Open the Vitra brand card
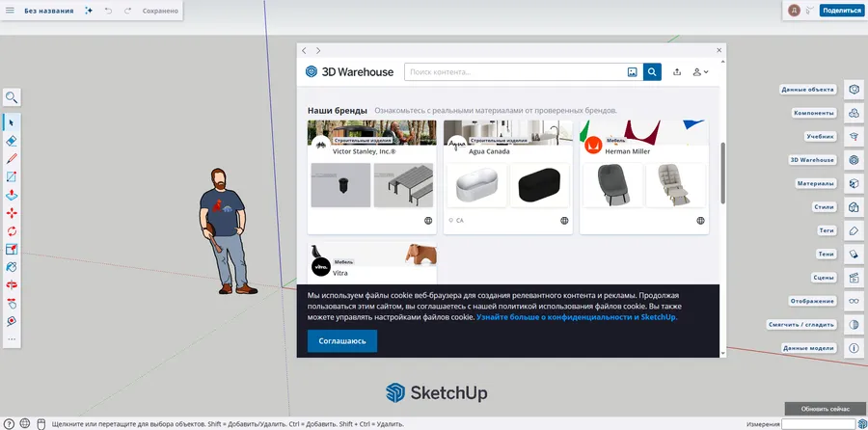Screen dimensions: 868x430 coord(372,263)
